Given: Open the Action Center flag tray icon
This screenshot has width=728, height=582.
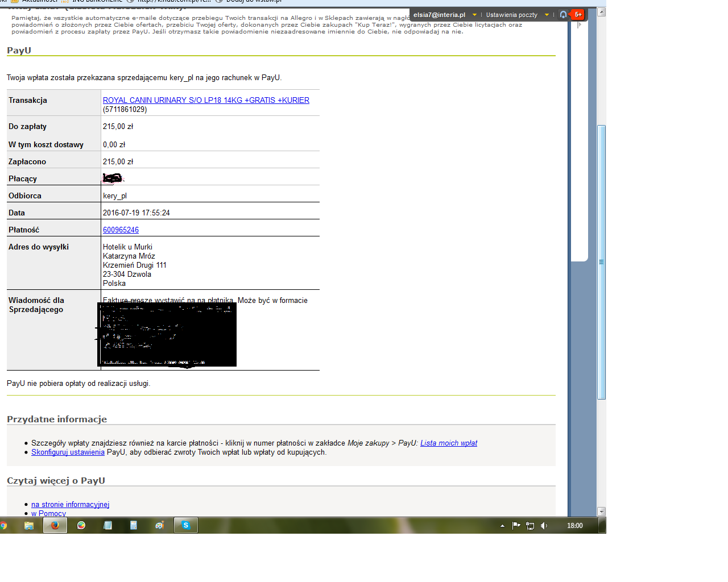Looking at the screenshot, I should (516, 526).
